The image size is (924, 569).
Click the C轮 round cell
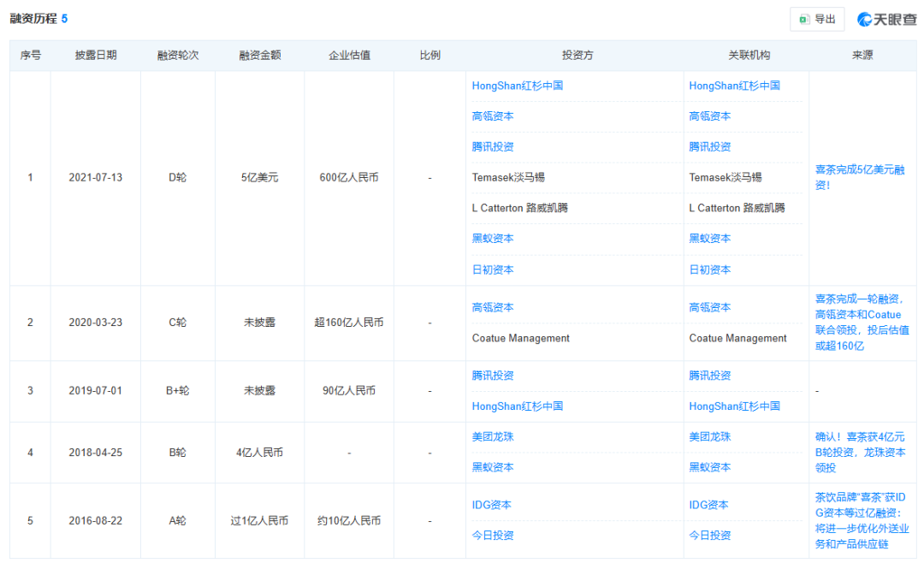point(177,323)
